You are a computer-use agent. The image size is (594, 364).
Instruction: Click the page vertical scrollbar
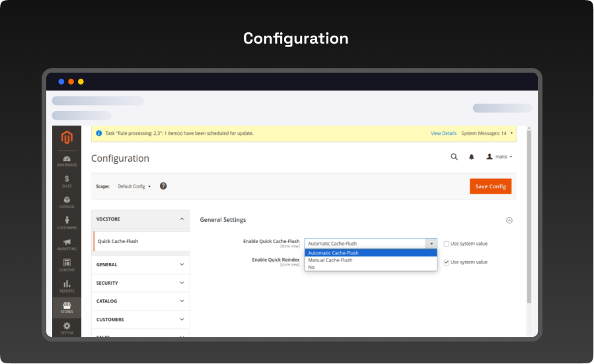pyautogui.click(x=528, y=218)
